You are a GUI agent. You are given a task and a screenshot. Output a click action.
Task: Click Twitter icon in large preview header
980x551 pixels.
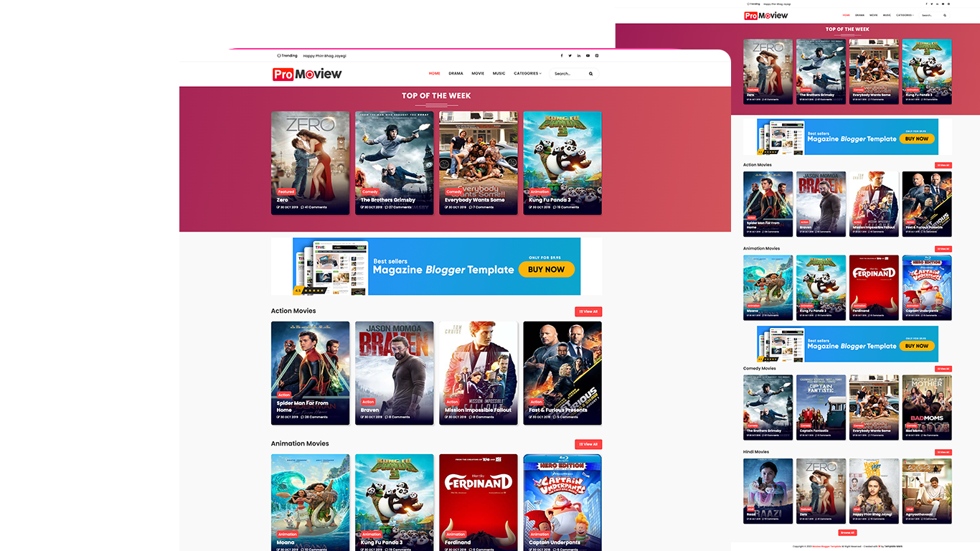point(570,55)
